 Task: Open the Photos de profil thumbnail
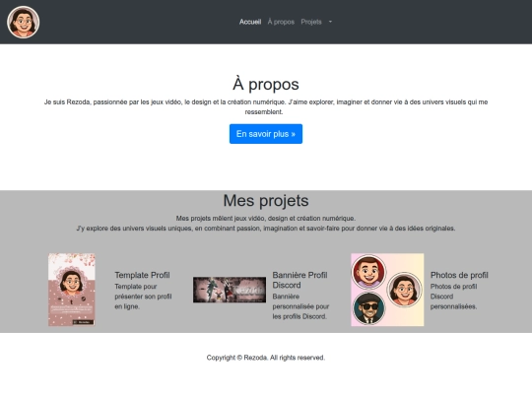coord(387,290)
